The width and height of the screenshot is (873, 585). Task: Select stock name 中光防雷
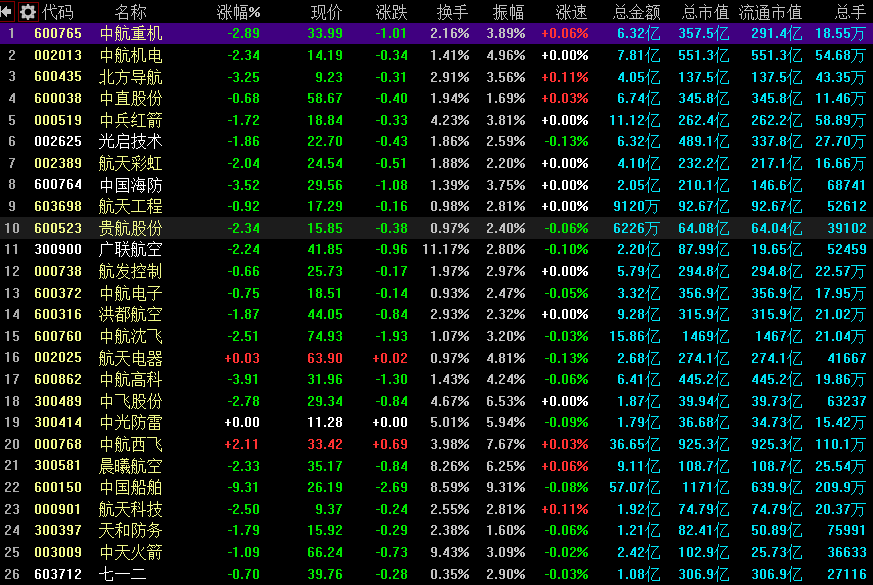(x=131, y=422)
